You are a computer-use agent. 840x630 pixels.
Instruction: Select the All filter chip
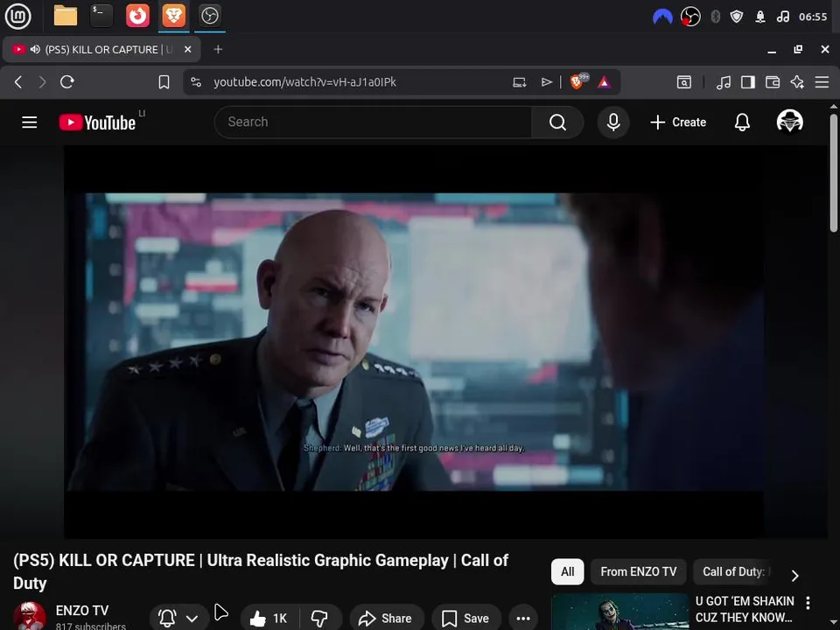pos(567,571)
